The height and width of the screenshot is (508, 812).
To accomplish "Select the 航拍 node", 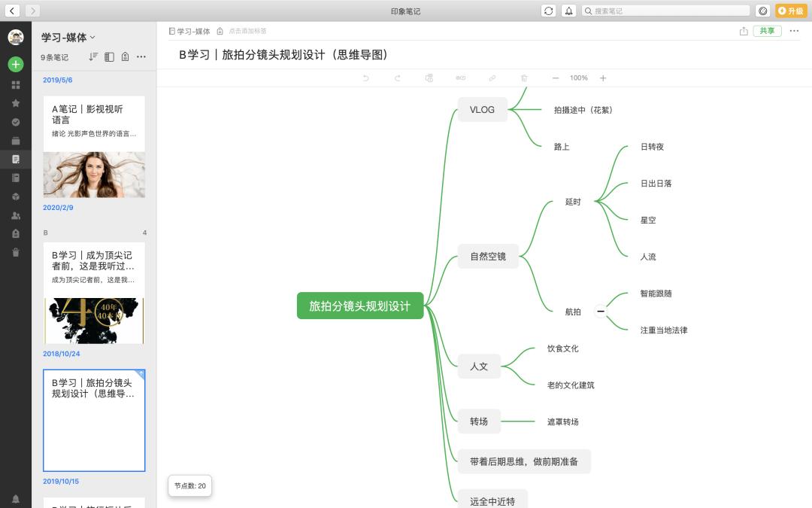I will 573,312.
